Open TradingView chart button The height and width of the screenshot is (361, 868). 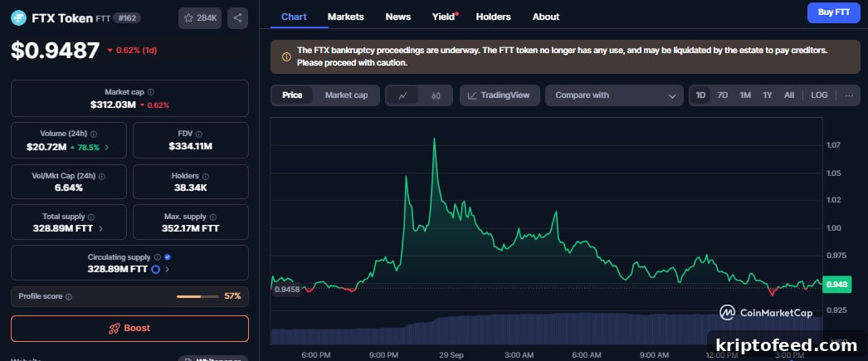click(500, 95)
